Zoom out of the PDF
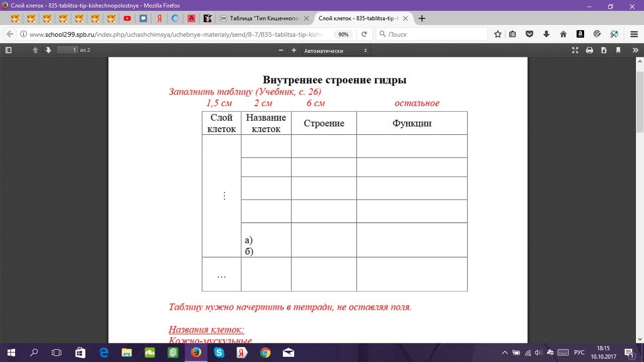 coord(280,50)
